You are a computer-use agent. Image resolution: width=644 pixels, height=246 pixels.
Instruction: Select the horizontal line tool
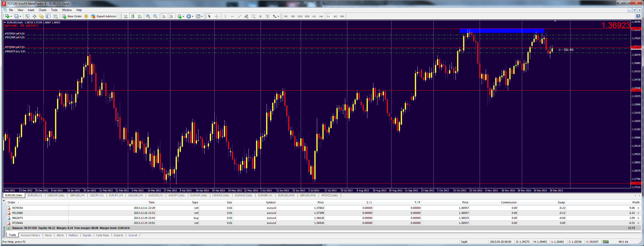[232, 16]
